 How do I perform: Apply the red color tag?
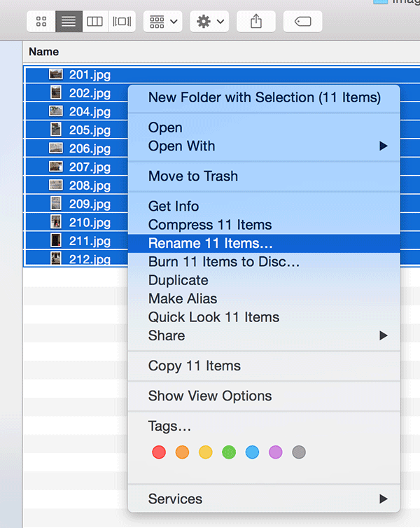coord(159,452)
